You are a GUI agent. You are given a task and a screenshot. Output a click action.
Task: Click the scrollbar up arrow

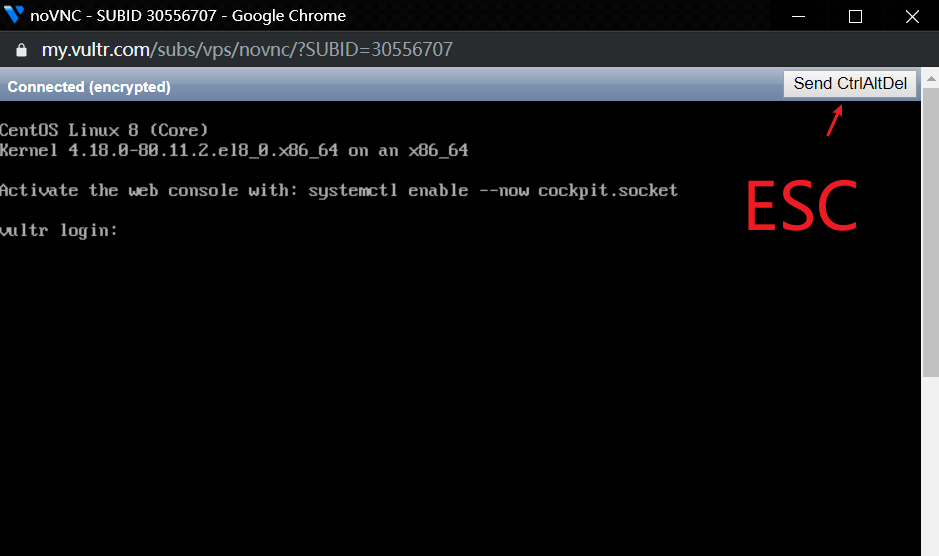pyautogui.click(x=930, y=76)
